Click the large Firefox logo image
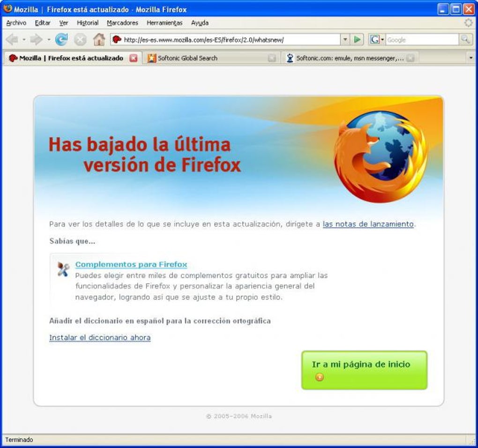This screenshot has height=448, width=478. pos(381,157)
